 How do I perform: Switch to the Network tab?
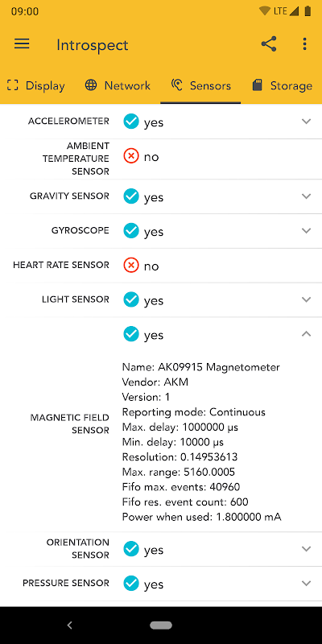click(x=118, y=85)
